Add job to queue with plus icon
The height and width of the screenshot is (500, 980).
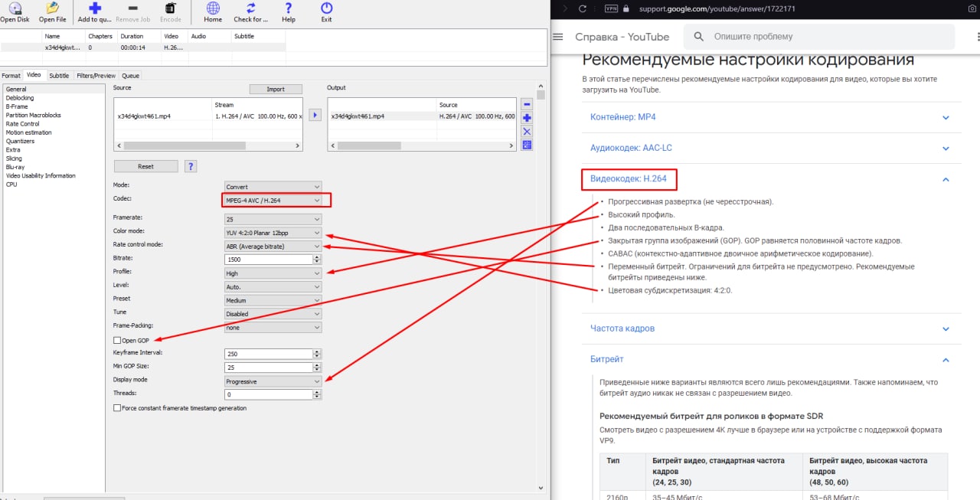click(x=95, y=8)
